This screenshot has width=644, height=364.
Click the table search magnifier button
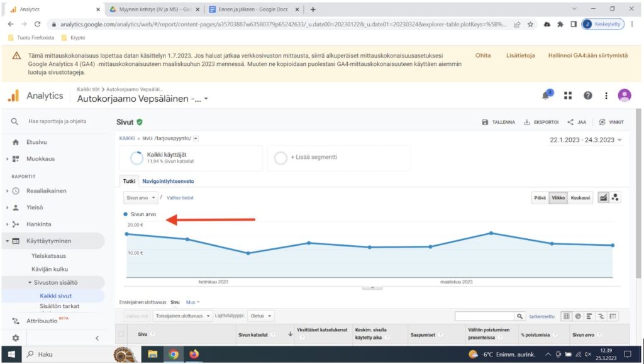pos(519,316)
